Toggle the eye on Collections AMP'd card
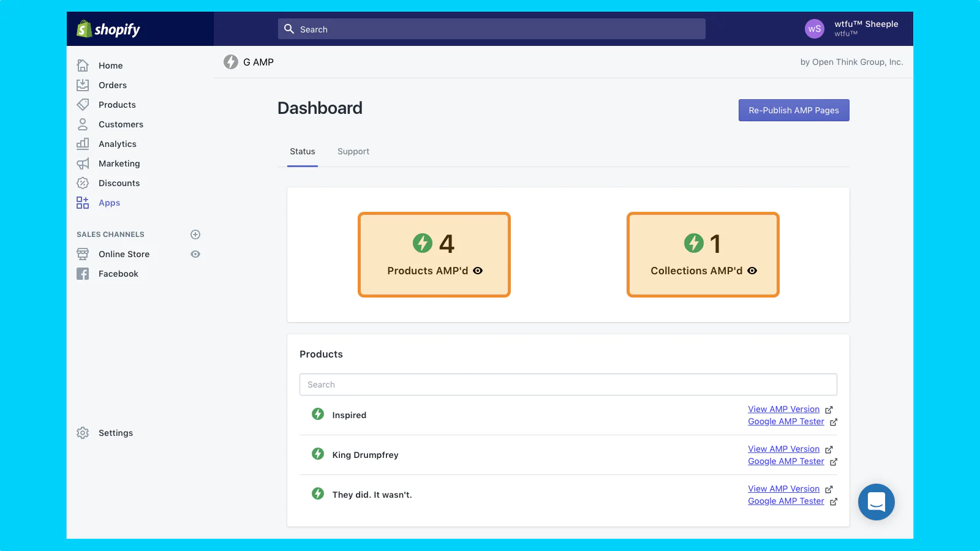 point(752,271)
